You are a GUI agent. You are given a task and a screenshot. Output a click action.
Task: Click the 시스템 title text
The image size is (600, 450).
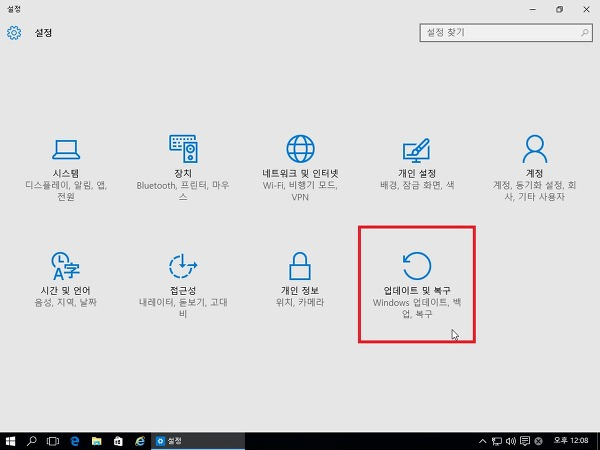click(x=66, y=173)
